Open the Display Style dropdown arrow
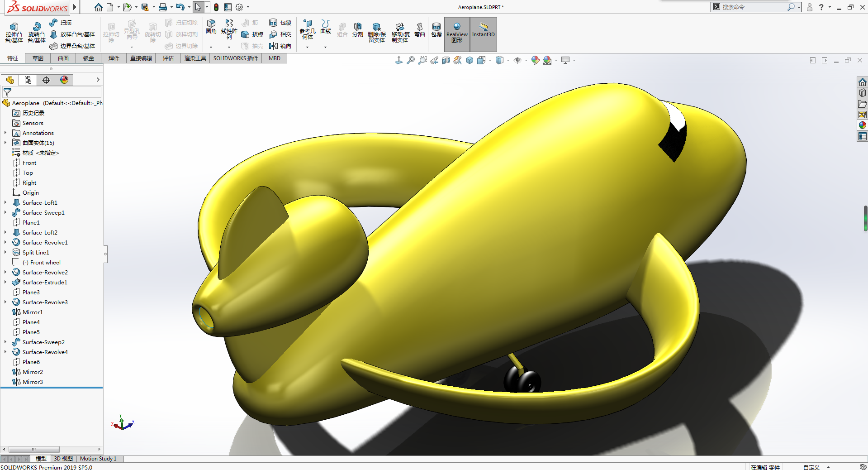The image size is (868, 470). point(508,61)
